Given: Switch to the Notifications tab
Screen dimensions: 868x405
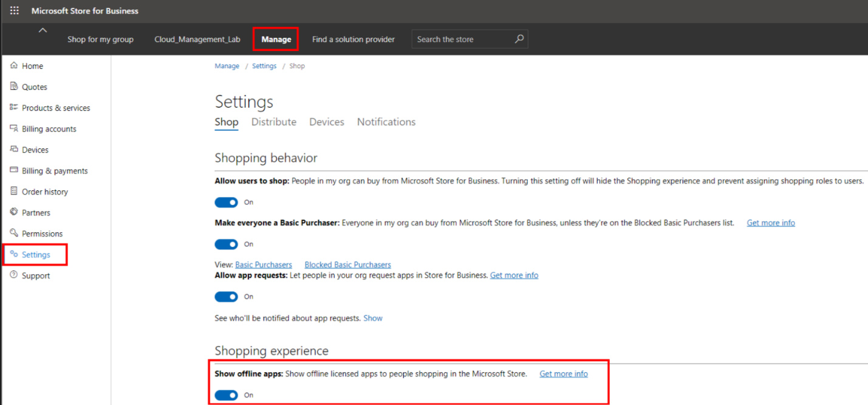Looking at the screenshot, I should coord(386,122).
